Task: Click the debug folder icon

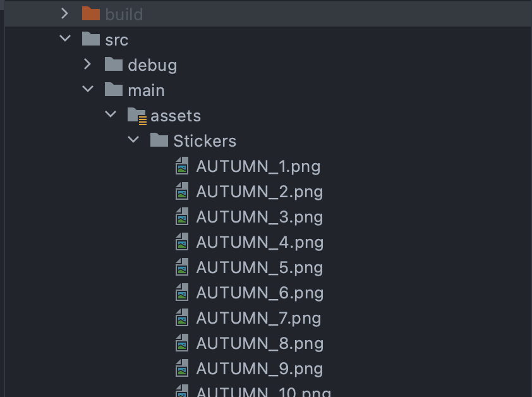Action: [x=114, y=64]
